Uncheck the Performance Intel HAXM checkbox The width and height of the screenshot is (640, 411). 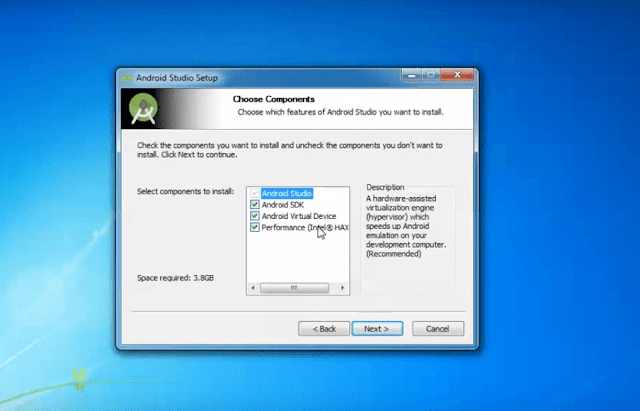click(255, 227)
